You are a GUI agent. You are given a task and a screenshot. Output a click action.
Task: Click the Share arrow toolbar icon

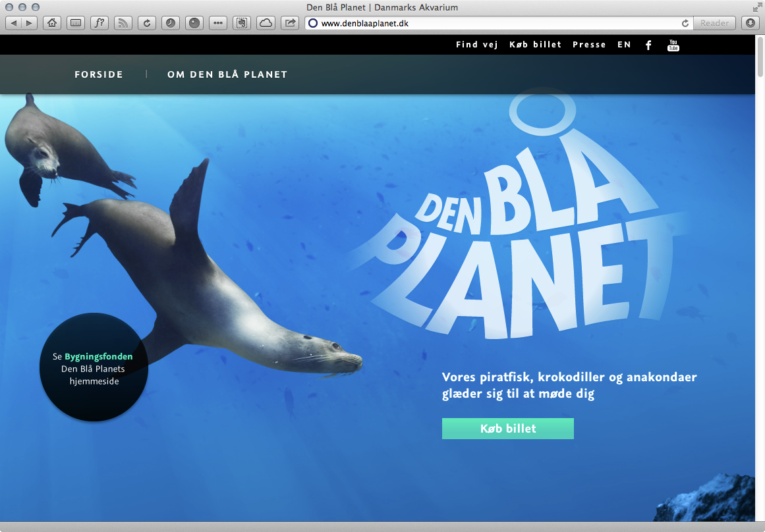click(x=290, y=23)
